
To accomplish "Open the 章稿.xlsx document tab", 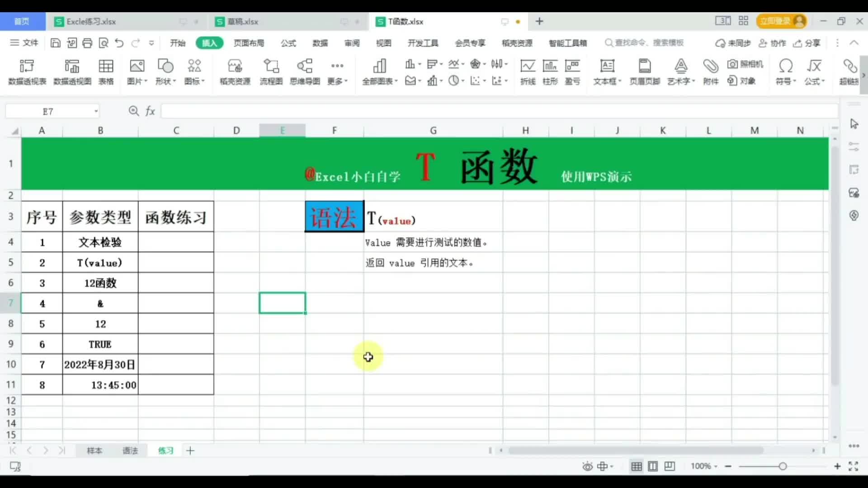I will [242, 21].
